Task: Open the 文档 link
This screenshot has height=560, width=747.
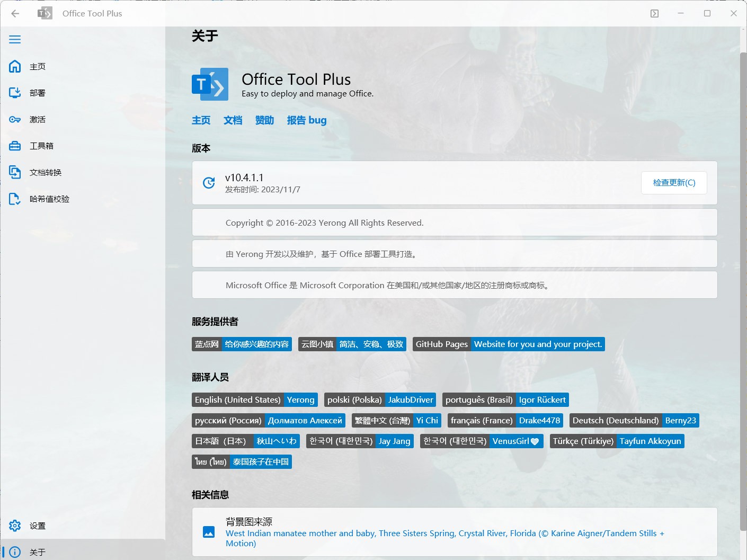Action: 233,120
